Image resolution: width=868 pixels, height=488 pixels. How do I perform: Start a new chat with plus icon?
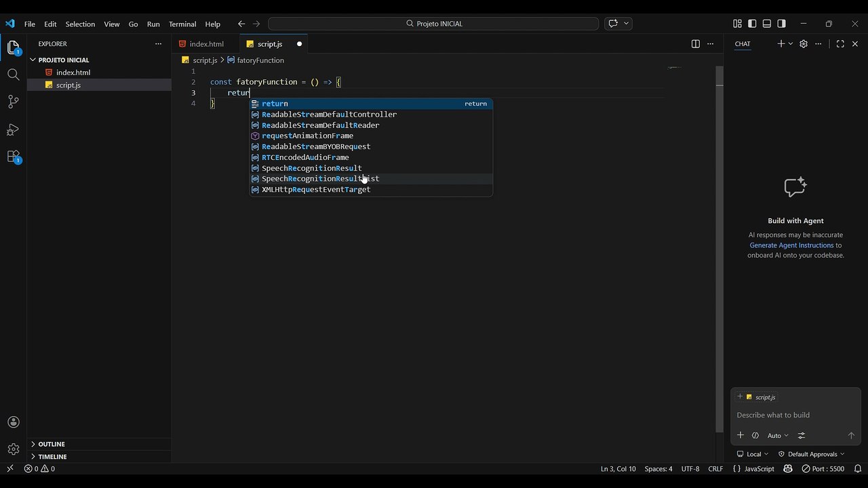tap(781, 44)
